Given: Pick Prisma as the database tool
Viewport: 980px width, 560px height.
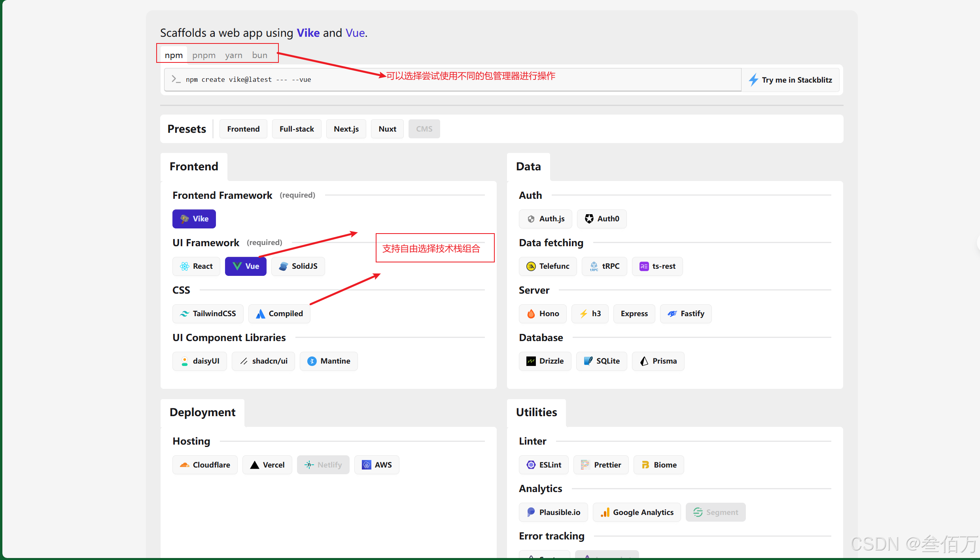Looking at the screenshot, I should (658, 361).
